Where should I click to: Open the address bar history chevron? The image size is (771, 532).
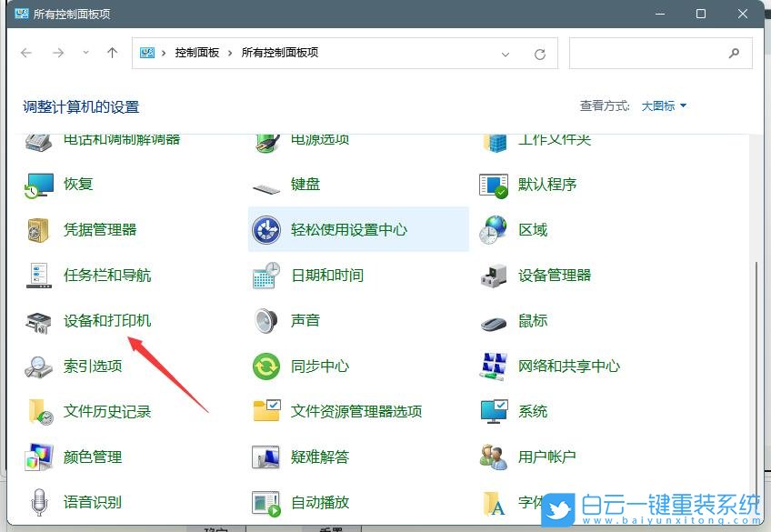(x=506, y=54)
